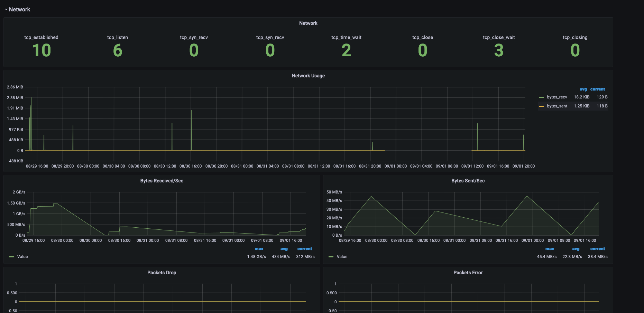Screen dimensions: 644x313
Task: Sort Network Usage legend by current
Action: pos(598,89)
